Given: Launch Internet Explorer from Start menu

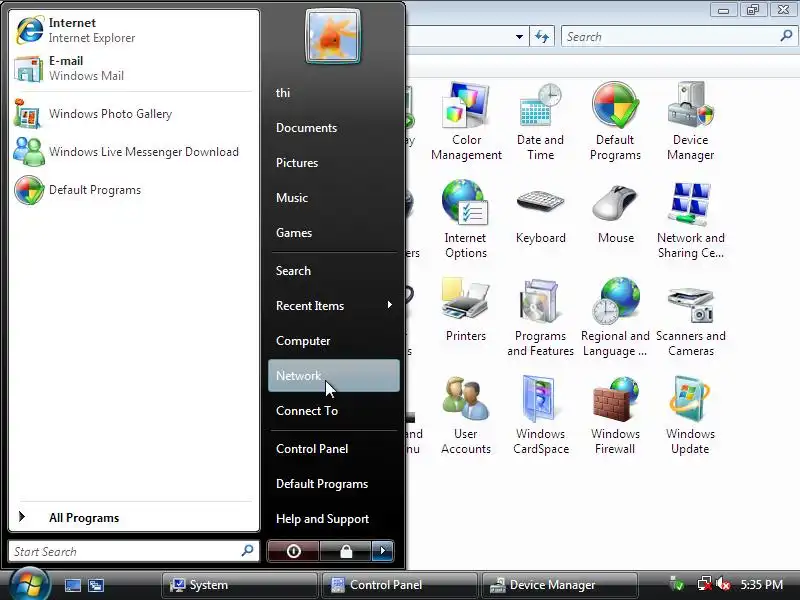Looking at the screenshot, I should pyautogui.click(x=133, y=30).
